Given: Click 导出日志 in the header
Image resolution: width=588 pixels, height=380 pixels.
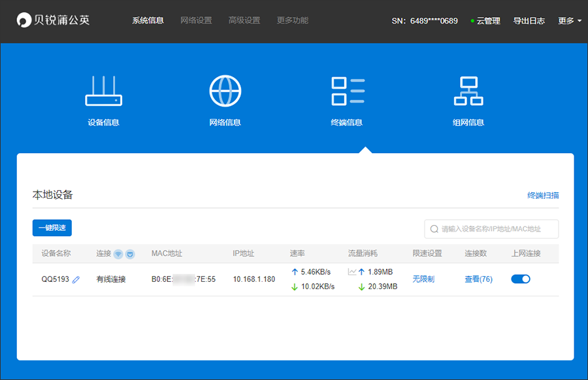Looking at the screenshot, I should (529, 21).
